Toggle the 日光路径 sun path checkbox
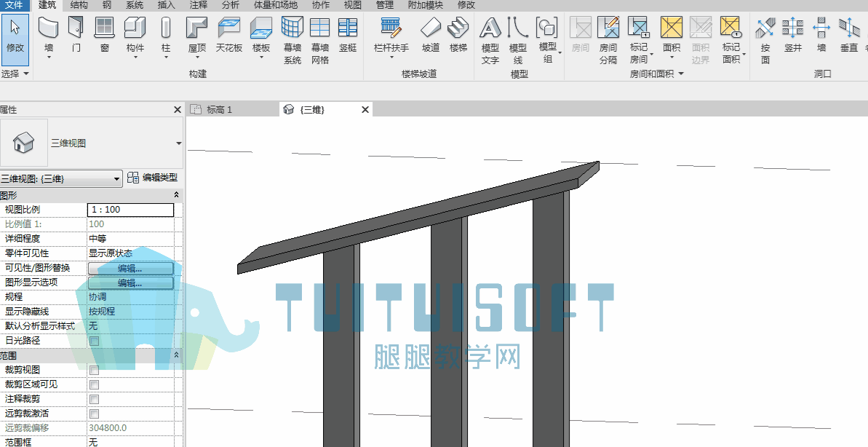This screenshot has height=447, width=868. point(94,341)
